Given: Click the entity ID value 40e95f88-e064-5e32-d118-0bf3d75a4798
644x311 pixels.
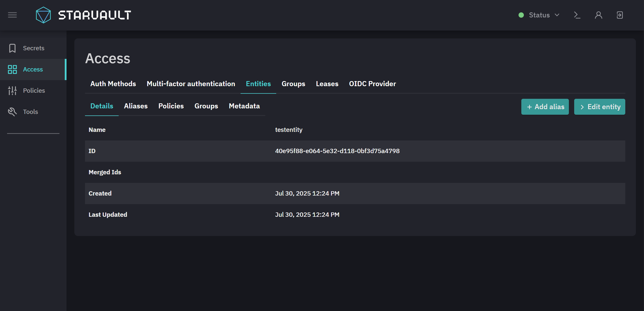Looking at the screenshot, I should [x=337, y=151].
